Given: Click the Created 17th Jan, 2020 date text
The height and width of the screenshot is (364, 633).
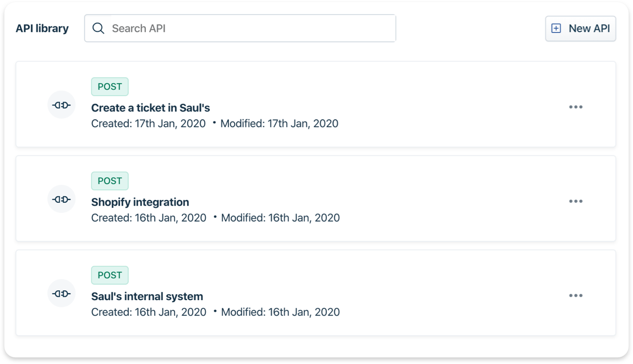Looking at the screenshot, I should click(x=149, y=124).
